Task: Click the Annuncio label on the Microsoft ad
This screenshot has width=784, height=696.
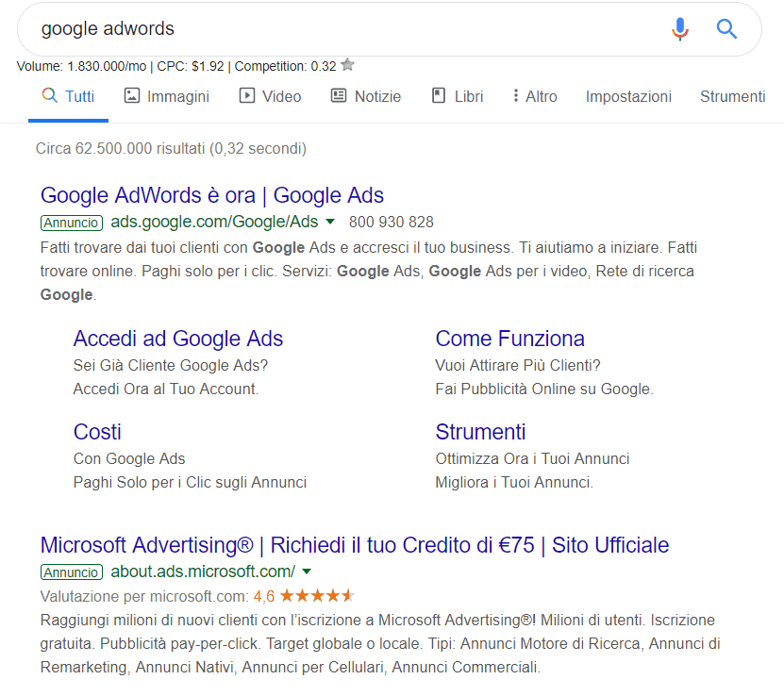Action: (x=72, y=572)
